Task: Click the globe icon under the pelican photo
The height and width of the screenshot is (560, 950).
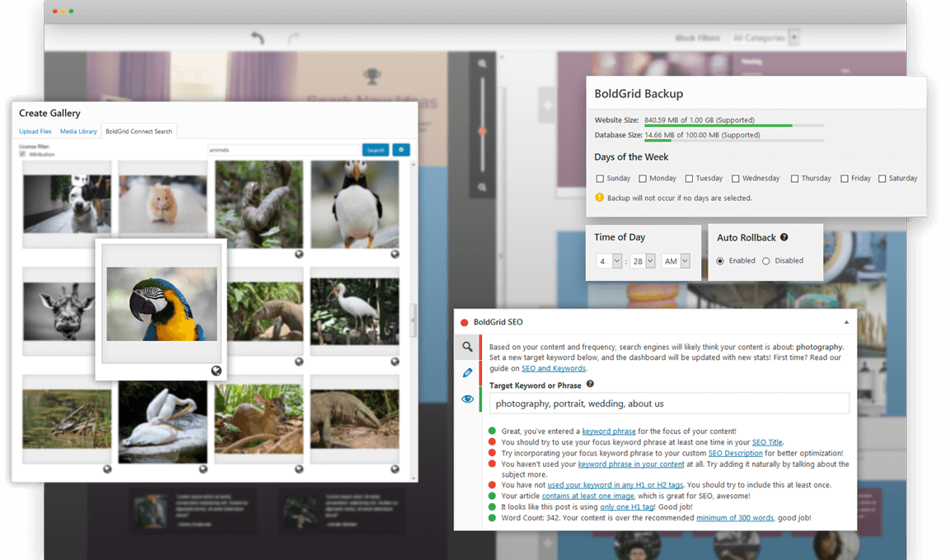Action: coord(203,469)
